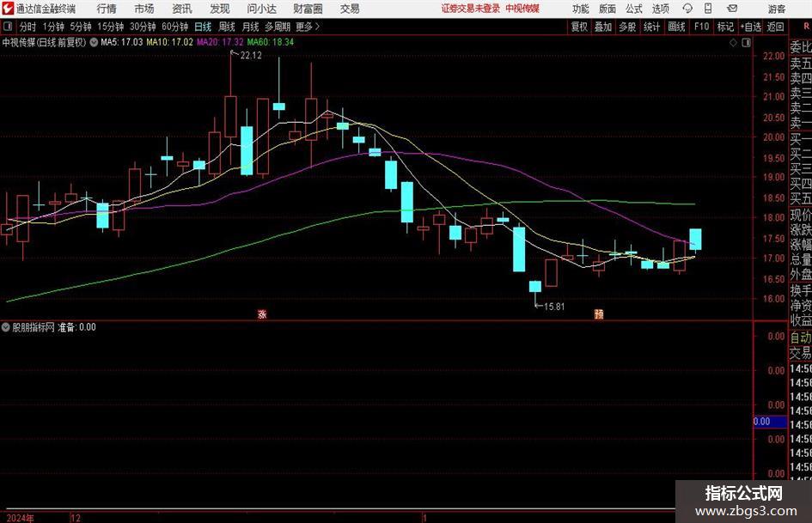This screenshot has height=523, width=812.
Task: Click the 准备: 0.00 indicator value
Action: tap(76, 327)
